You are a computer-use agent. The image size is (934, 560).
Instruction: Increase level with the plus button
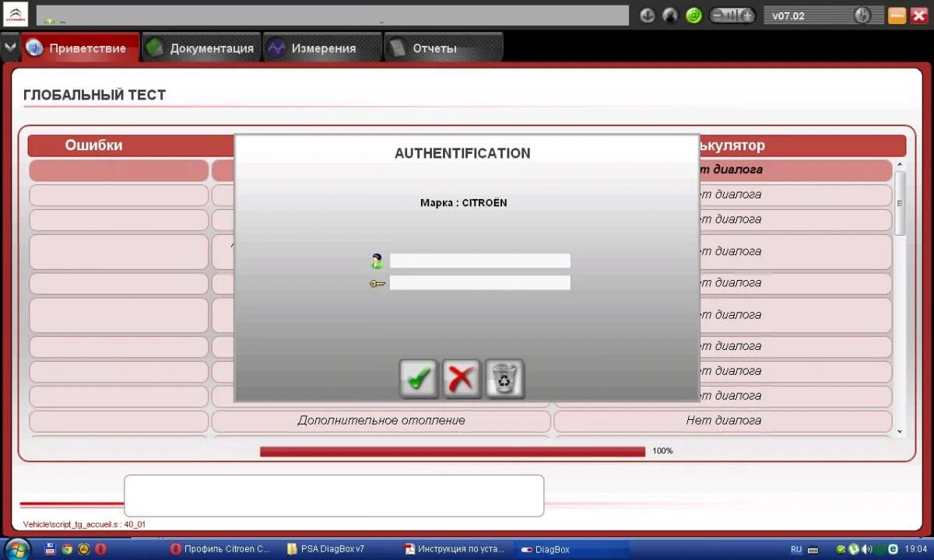[x=747, y=15]
